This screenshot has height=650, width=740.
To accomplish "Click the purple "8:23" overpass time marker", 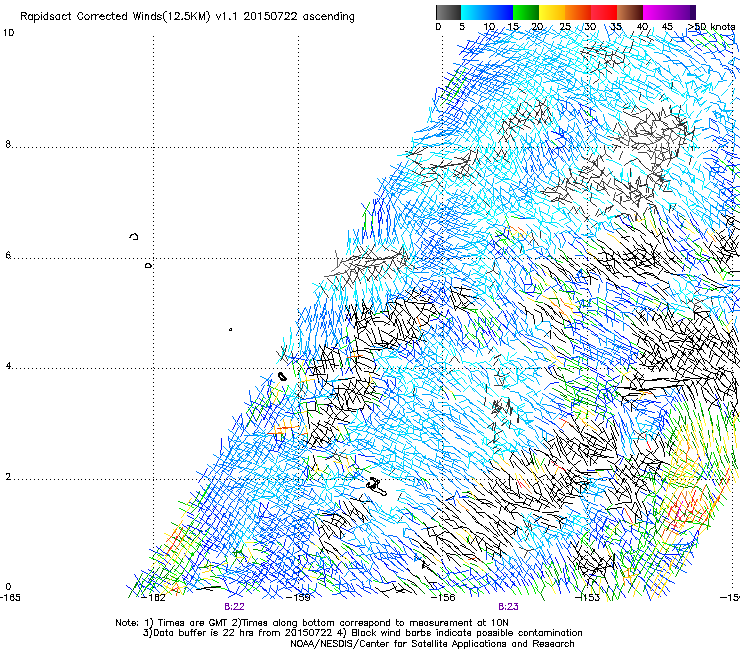I will 508,607.
